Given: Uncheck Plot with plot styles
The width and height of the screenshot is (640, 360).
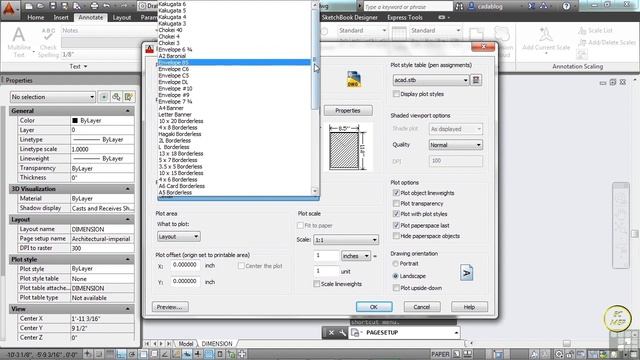Looking at the screenshot, I should (x=396, y=214).
